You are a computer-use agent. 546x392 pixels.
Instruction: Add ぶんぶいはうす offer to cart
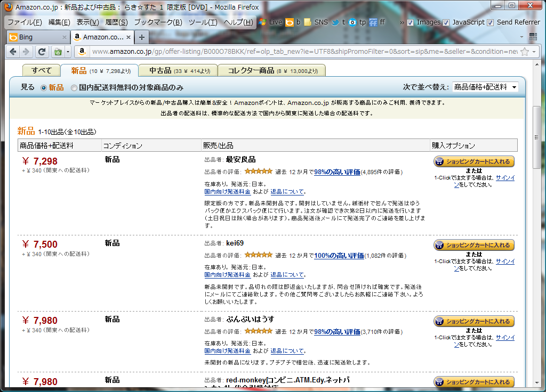474,321
